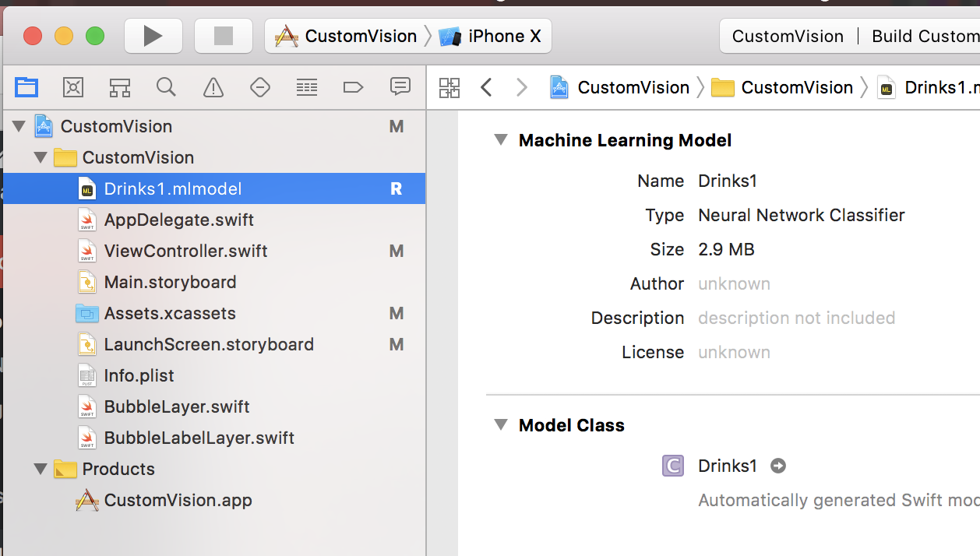The image size is (980, 556).
Task: Go back in editor history
Action: [487, 87]
